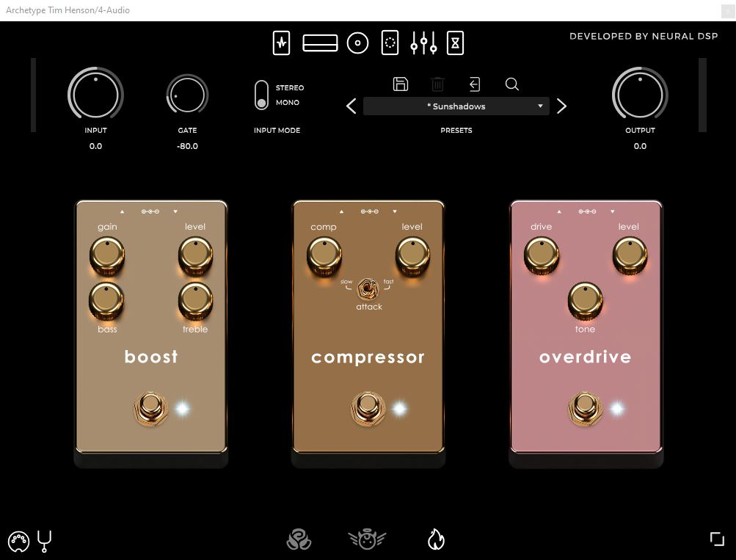The image size is (736, 560).
Task: Select the flame amp icon
Action: click(436, 539)
